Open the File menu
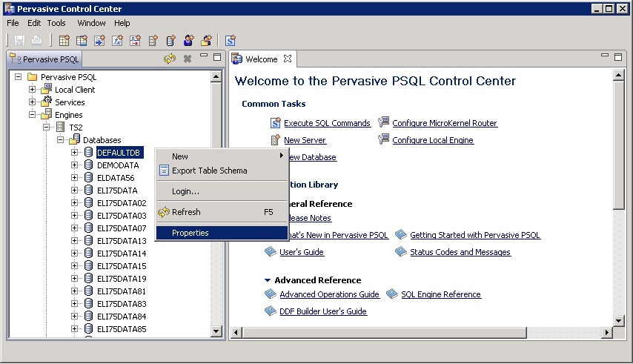The width and height of the screenshot is (633, 364). [13, 23]
